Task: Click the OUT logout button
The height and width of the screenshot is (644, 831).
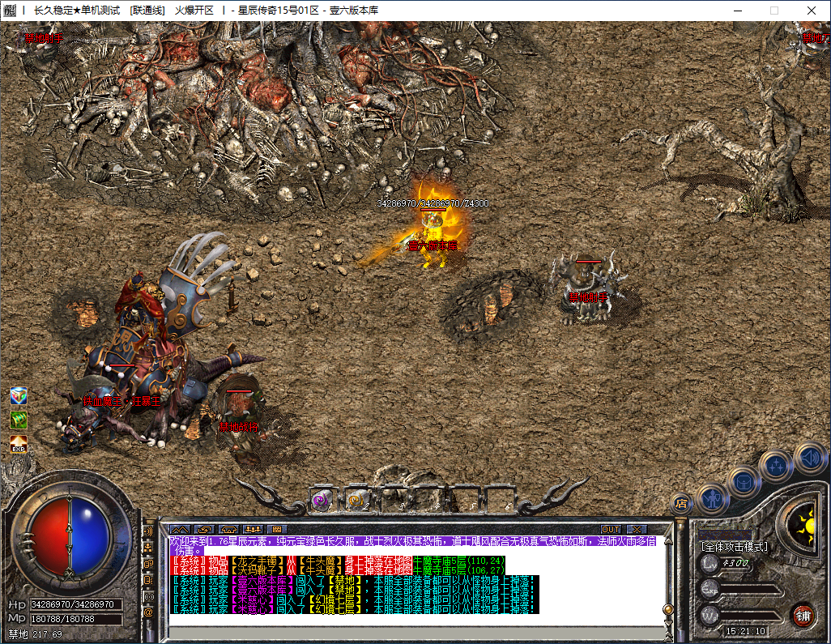Action: (611, 529)
